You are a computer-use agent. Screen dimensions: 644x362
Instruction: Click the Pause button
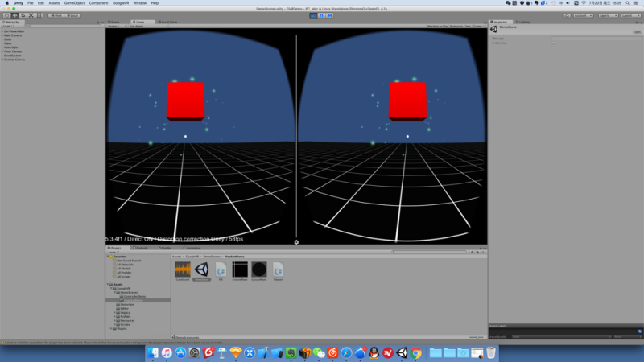click(321, 15)
